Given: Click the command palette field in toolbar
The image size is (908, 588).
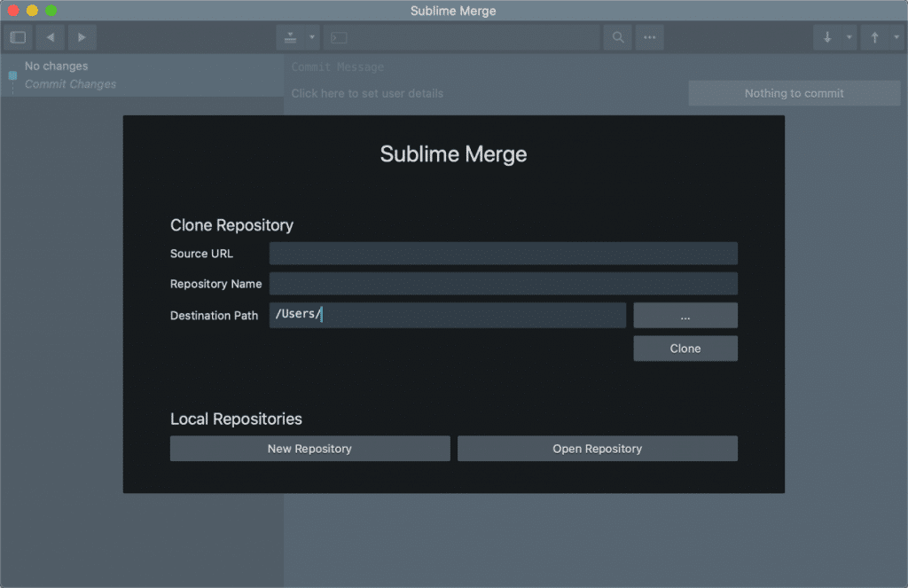Looking at the screenshot, I should [x=461, y=37].
